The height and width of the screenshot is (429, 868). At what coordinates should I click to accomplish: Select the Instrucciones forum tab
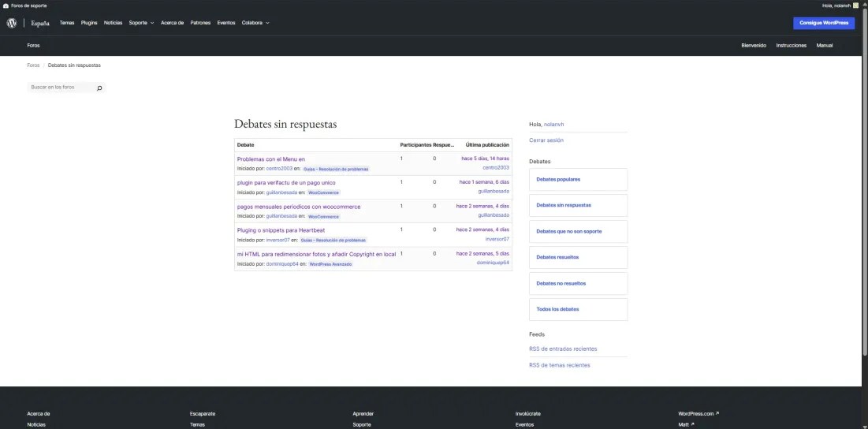pos(791,46)
